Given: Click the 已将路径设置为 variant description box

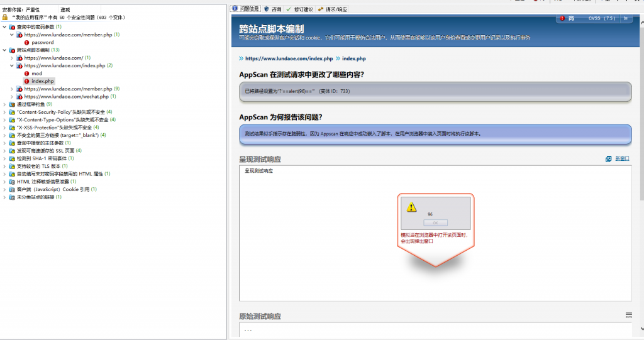Looking at the screenshot, I should click(x=435, y=92).
